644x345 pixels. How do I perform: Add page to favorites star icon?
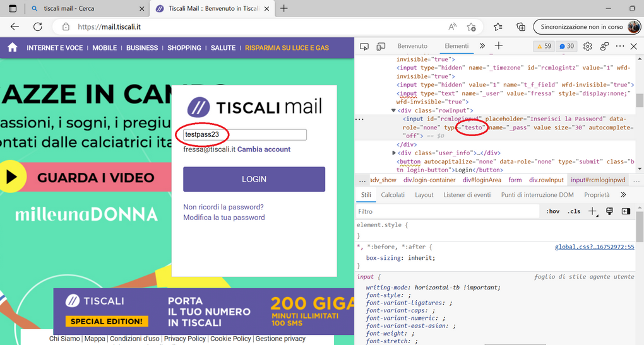(471, 26)
